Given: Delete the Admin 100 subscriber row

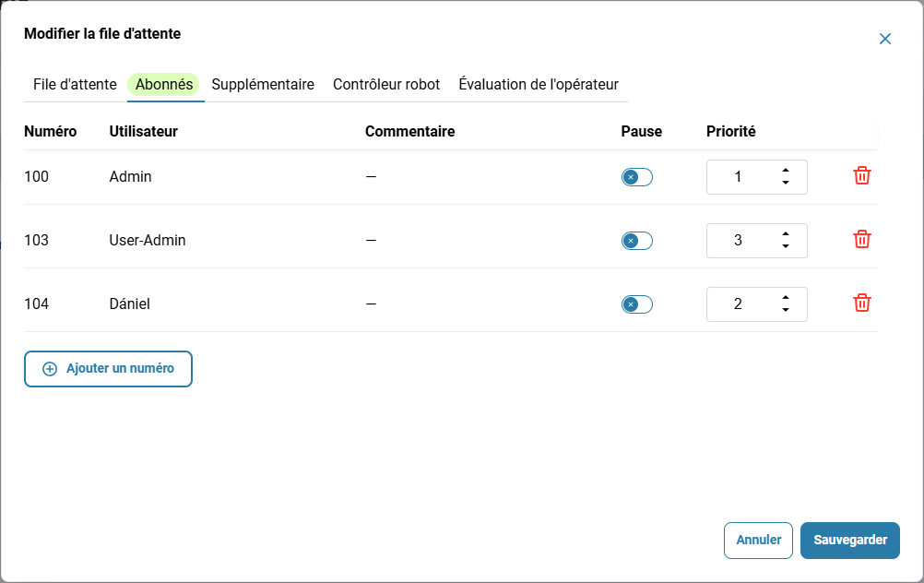Looking at the screenshot, I should coord(861,175).
